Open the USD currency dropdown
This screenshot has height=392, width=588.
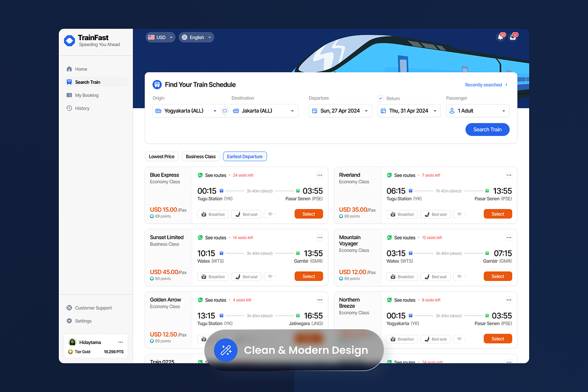160,37
